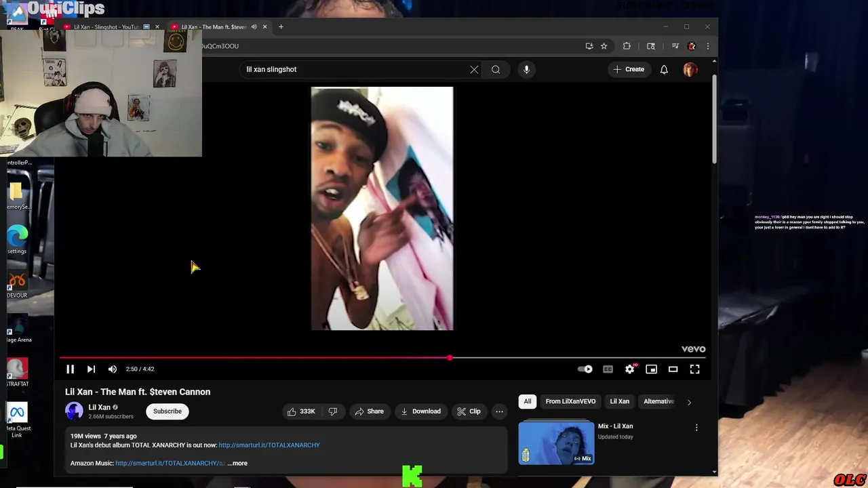
Task: Click the Download button
Action: tap(420, 411)
